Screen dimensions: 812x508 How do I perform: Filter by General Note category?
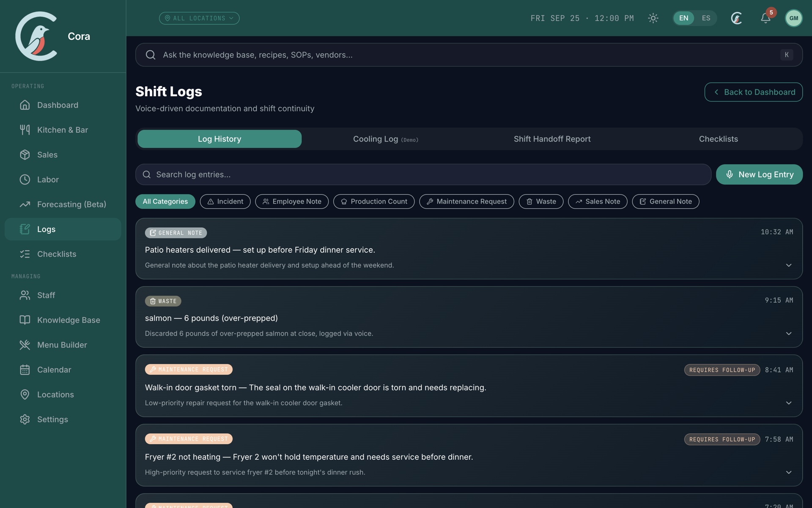pyautogui.click(x=666, y=202)
